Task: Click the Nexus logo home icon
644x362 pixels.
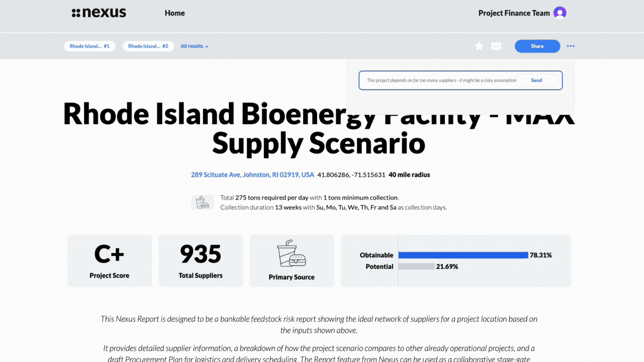Action: click(98, 13)
